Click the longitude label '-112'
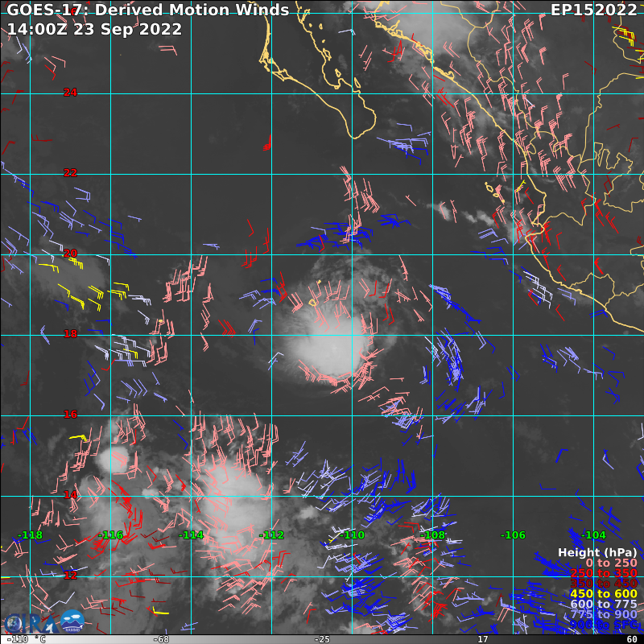The height and width of the screenshot is (644, 644). coord(271,535)
